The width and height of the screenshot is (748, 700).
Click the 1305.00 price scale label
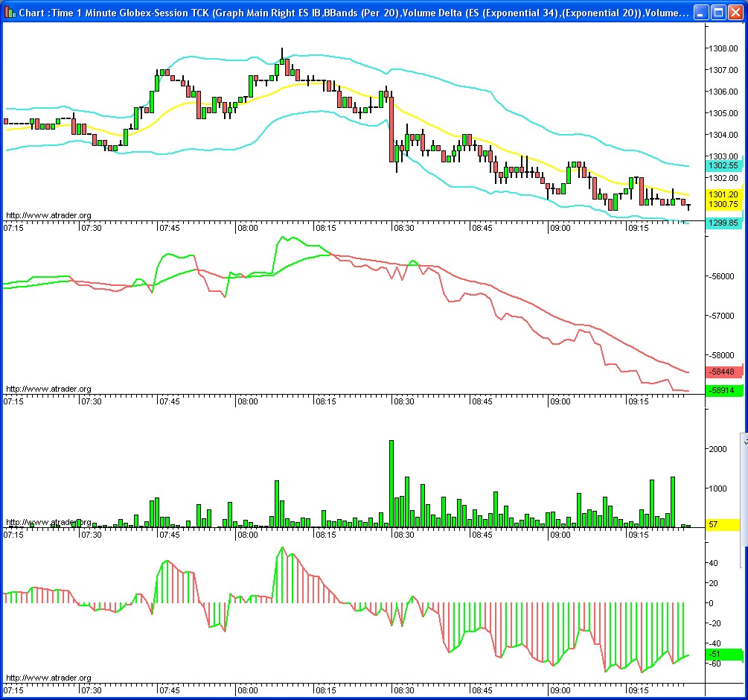tap(723, 113)
